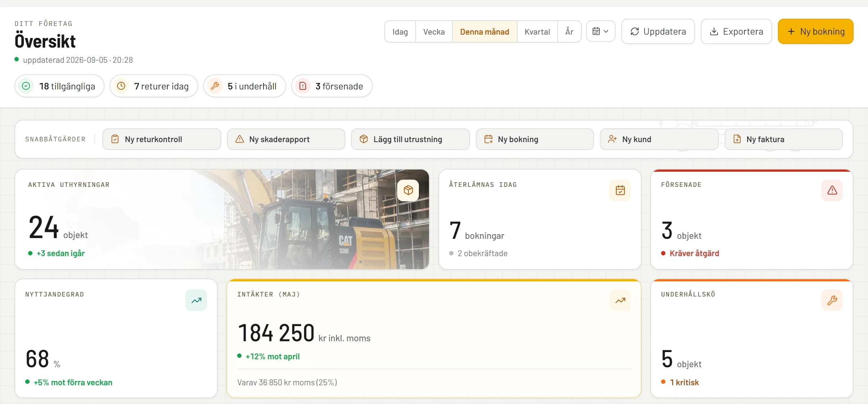
Task: Click the alert icon beside 3 försenade
Action: tap(303, 86)
